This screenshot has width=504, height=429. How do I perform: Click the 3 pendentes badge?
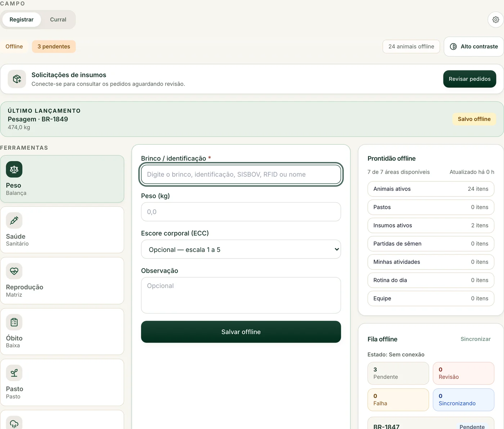[x=54, y=46]
